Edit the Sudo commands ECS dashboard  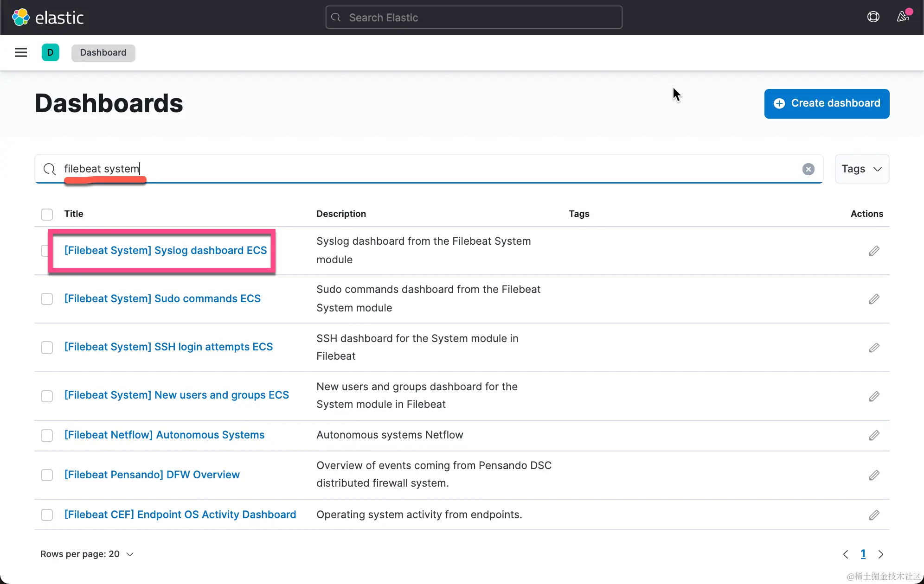(x=874, y=299)
